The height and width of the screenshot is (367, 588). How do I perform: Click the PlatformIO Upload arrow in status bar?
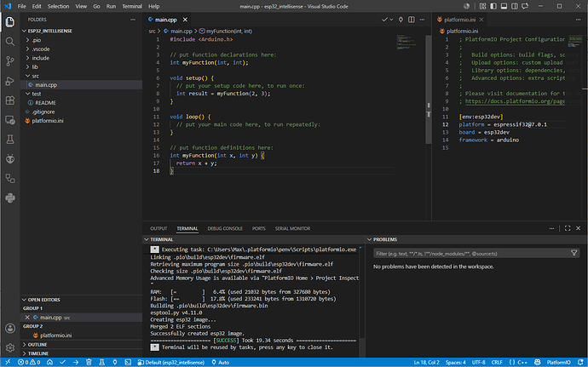[x=76, y=362]
